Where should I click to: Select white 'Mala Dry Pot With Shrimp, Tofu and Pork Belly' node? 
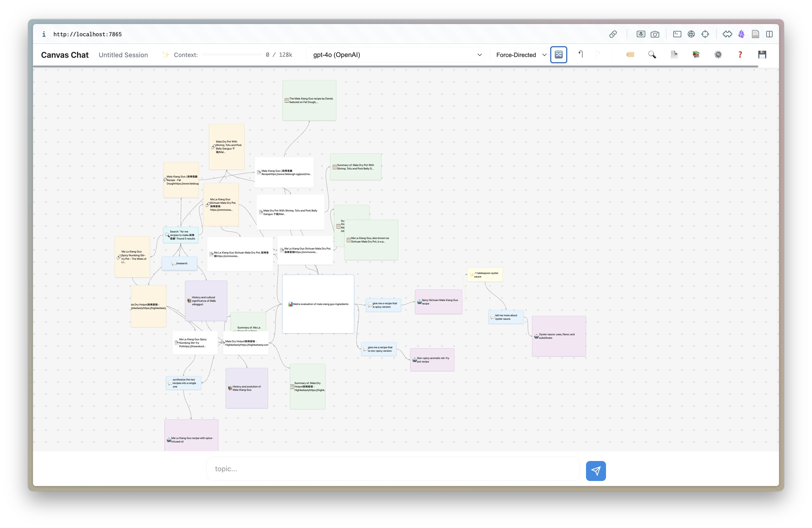290,212
